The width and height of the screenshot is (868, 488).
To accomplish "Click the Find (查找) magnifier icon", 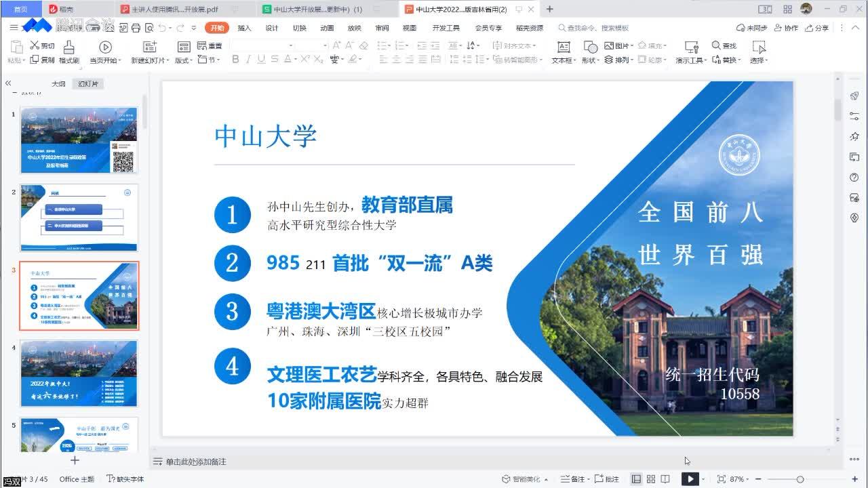I will coord(716,45).
